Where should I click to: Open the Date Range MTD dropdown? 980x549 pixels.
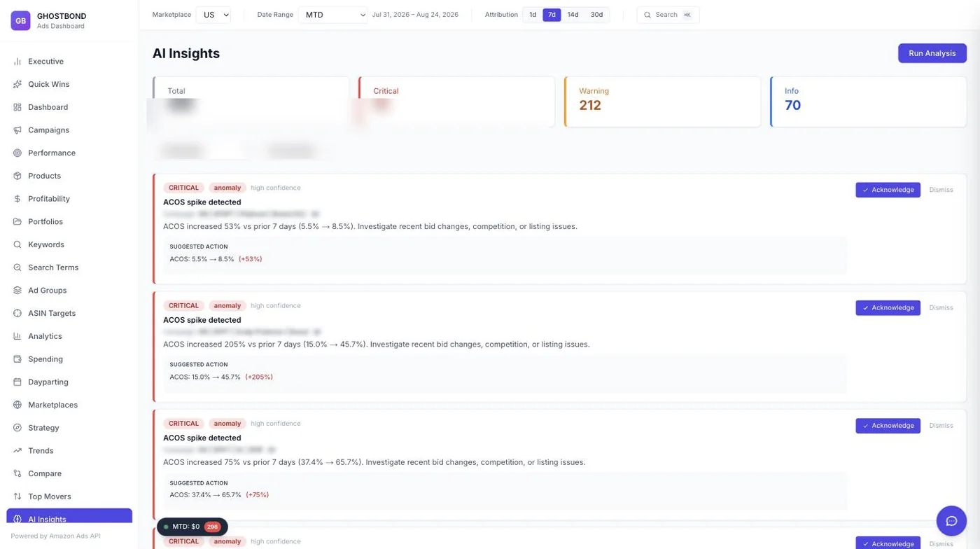(333, 15)
